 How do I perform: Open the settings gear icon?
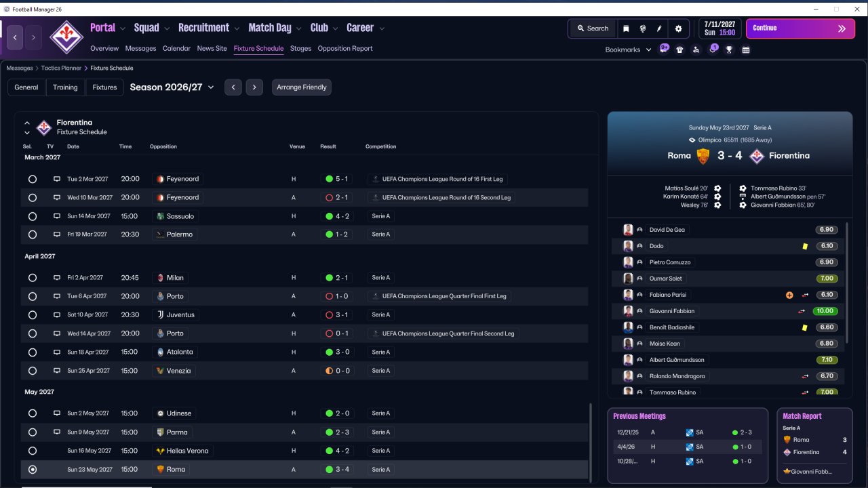point(678,28)
